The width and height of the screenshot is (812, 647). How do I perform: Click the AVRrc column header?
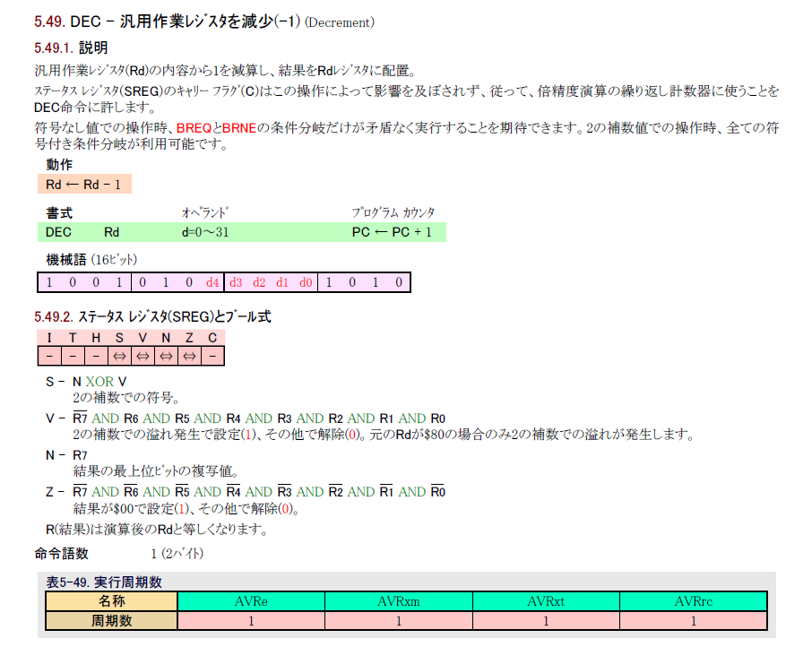click(693, 601)
